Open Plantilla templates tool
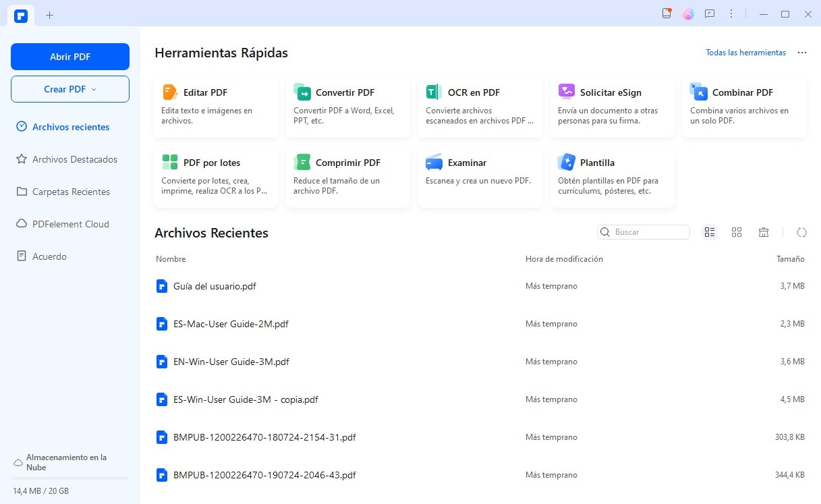This screenshot has width=821, height=504. coord(613,177)
